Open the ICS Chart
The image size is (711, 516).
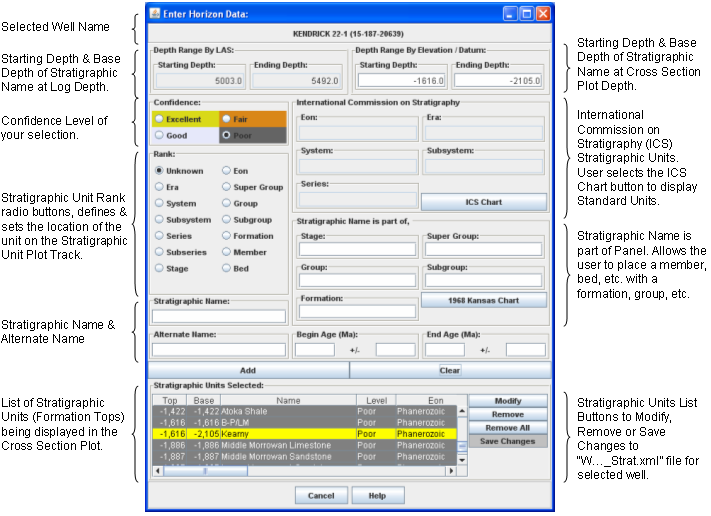click(x=484, y=202)
